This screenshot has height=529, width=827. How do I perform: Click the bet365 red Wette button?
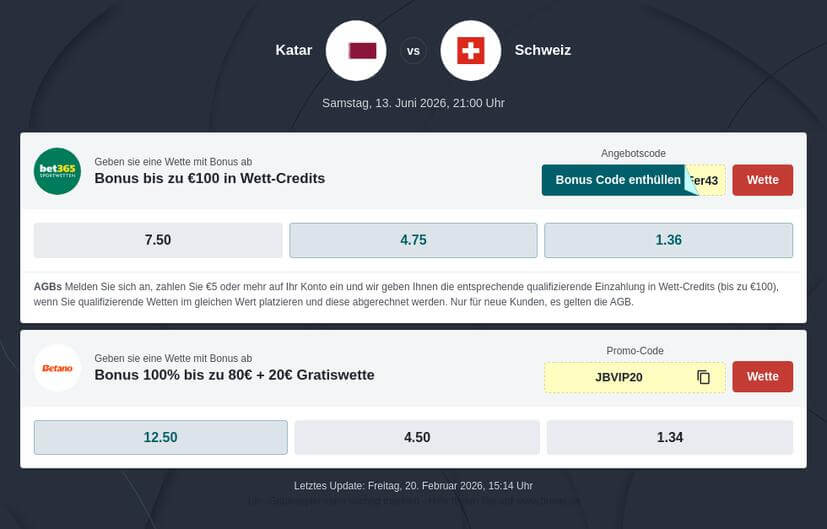coord(762,180)
